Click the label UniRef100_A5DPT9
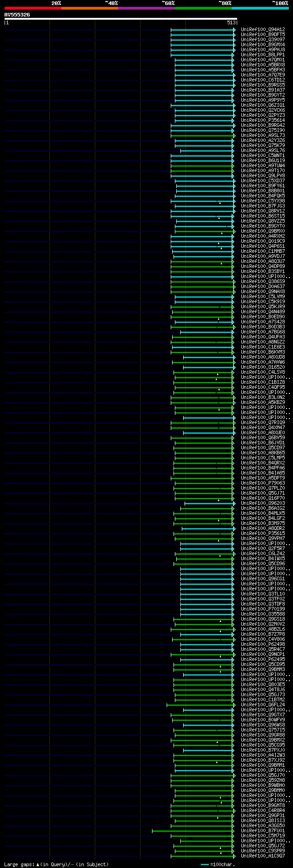The width and height of the screenshot is (293, 868). (x=263, y=478)
